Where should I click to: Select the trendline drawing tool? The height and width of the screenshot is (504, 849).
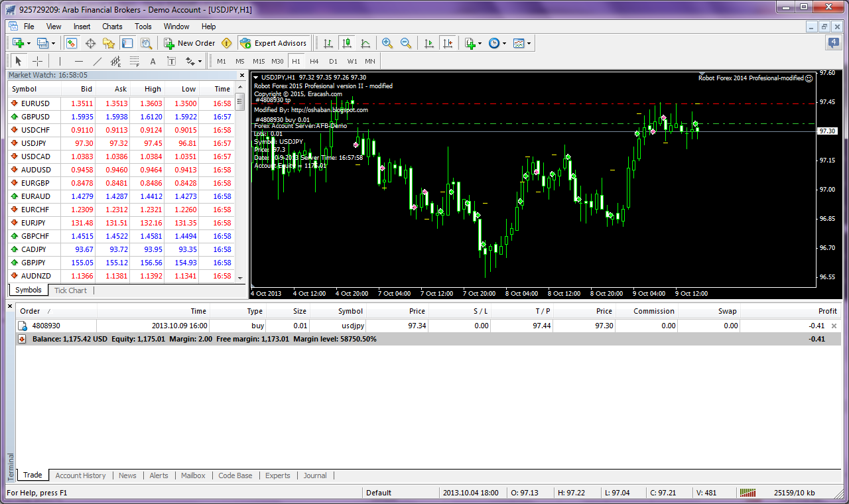[98, 61]
